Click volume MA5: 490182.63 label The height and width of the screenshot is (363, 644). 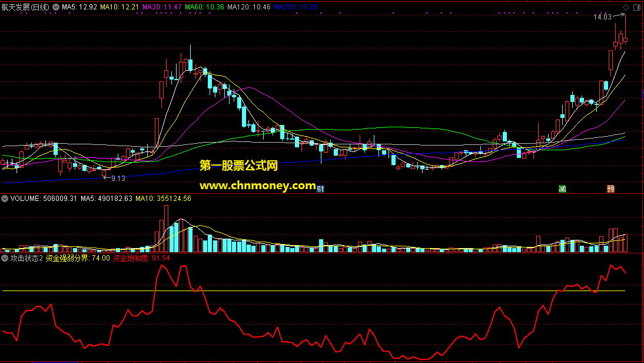click(107, 199)
